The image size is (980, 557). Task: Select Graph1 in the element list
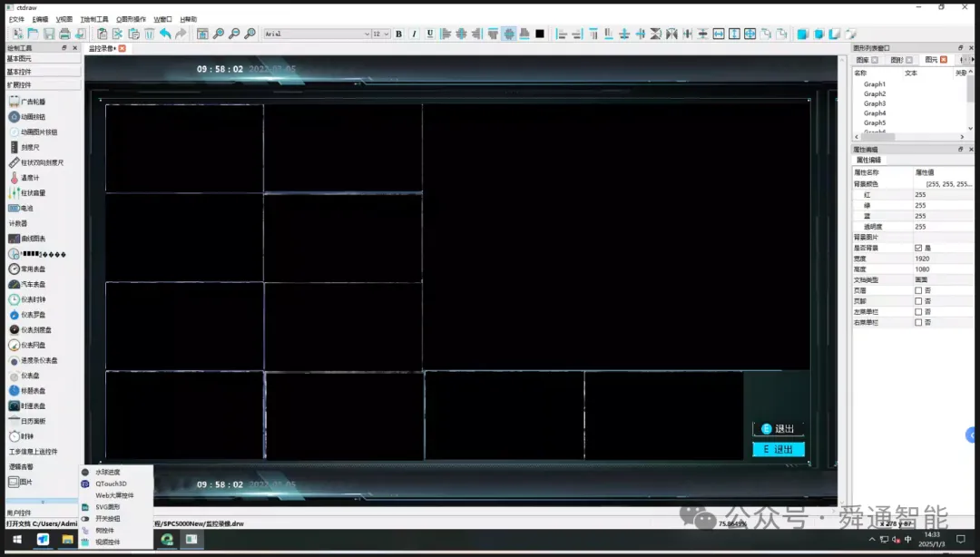[875, 84]
